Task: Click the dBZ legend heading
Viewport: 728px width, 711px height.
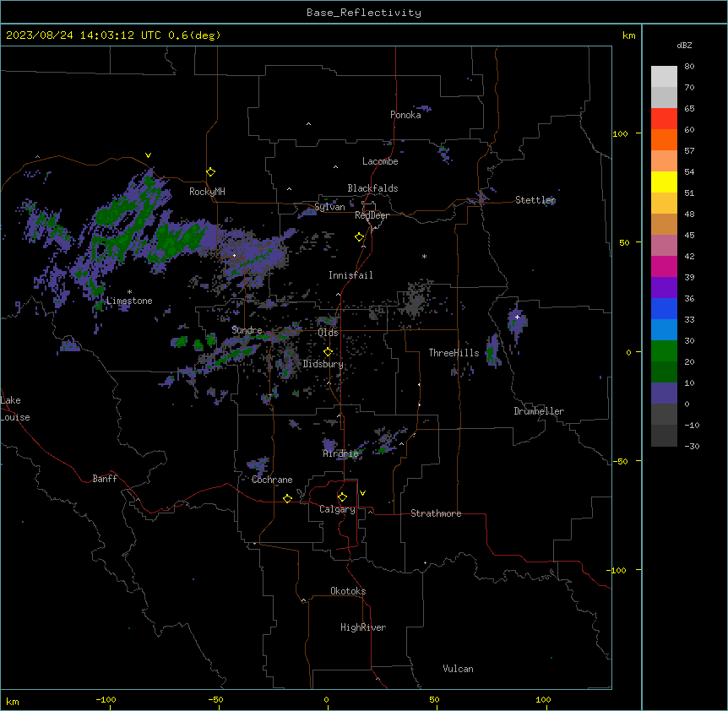Action: (684, 45)
